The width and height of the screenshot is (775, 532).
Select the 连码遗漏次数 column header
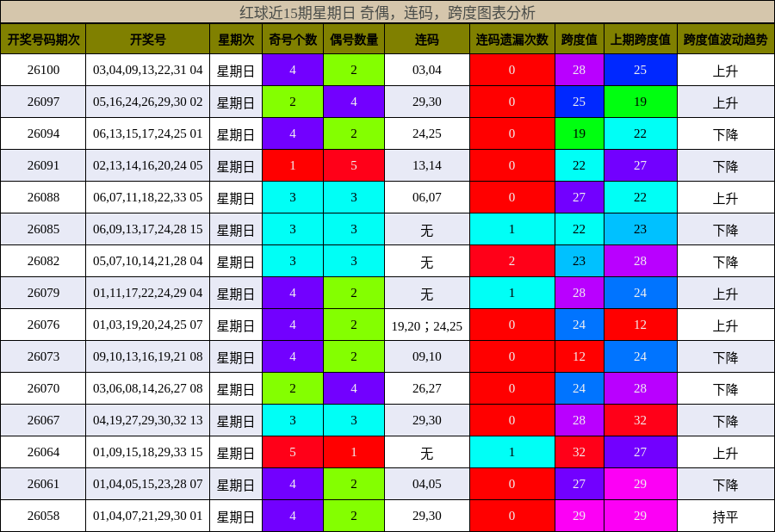pos(512,40)
